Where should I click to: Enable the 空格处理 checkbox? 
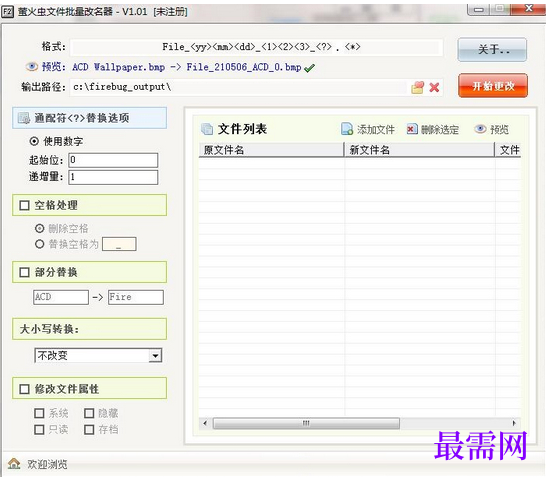click(x=24, y=205)
